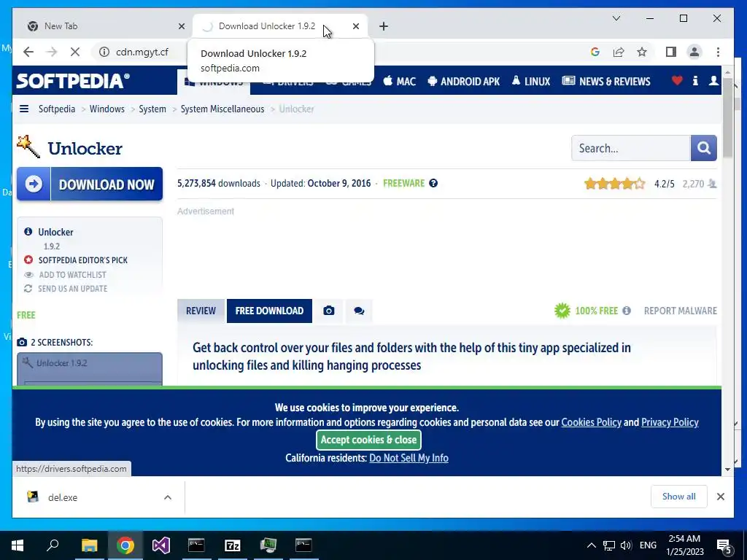Viewport: 747px width, 560px height.
Task: Open Chrome three-dot menu
Action: [718, 52]
